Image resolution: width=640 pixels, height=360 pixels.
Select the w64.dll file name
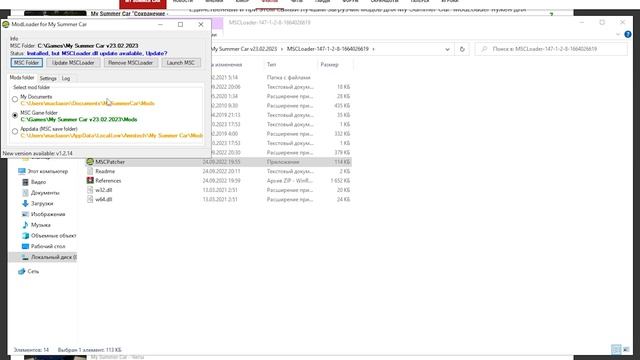(104, 199)
